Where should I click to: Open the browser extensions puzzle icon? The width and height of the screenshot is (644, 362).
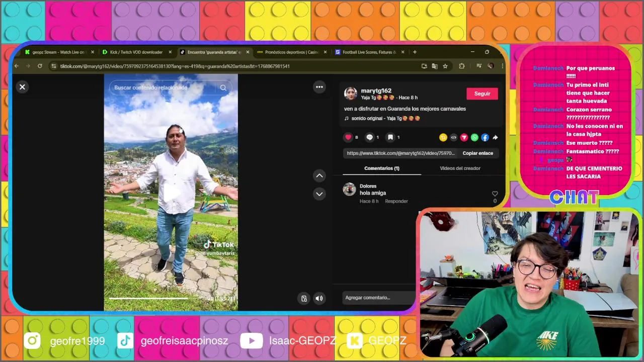click(x=461, y=66)
